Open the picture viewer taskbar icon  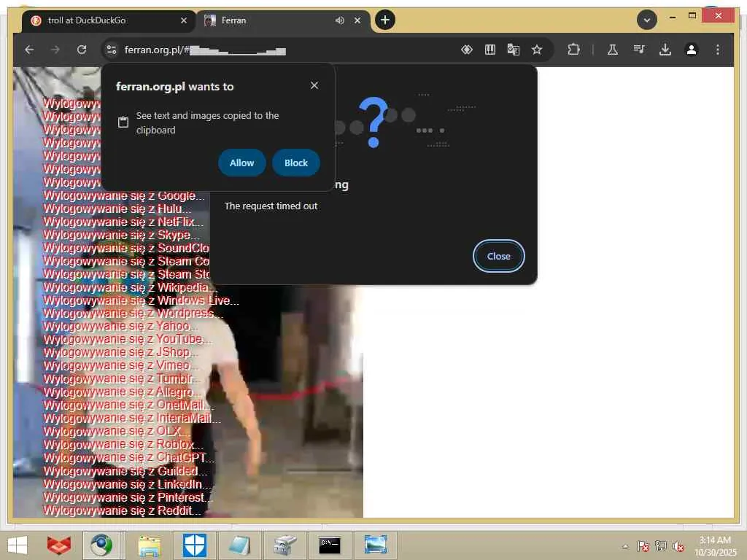point(376,545)
